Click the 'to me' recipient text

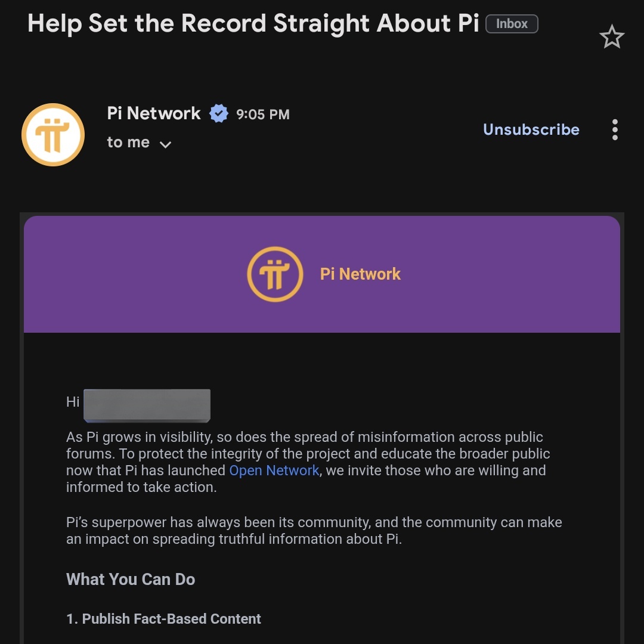point(128,143)
